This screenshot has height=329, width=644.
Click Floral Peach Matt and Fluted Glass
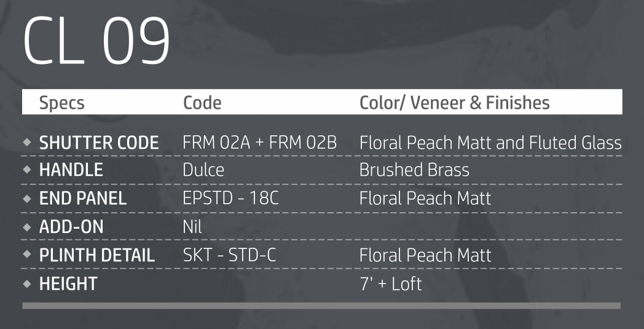point(490,143)
